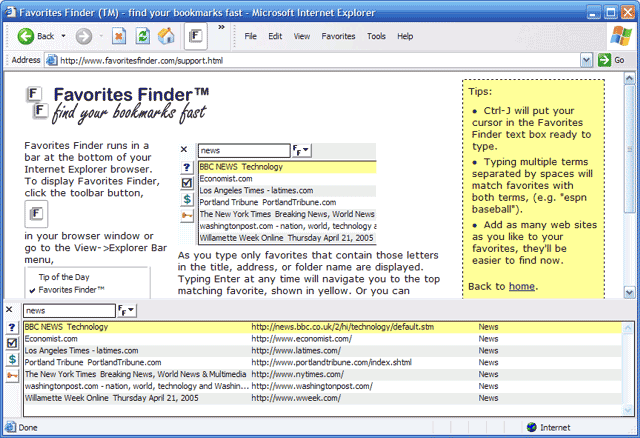Click the 'news' search box in embedded screenshot
Image resolution: width=640 pixels, height=438 pixels.
pyautogui.click(x=244, y=150)
